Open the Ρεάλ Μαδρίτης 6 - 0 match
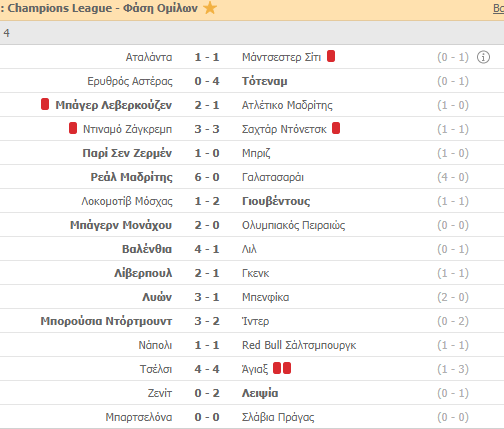Screen dimensions: 504x429 tap(207, 177)
